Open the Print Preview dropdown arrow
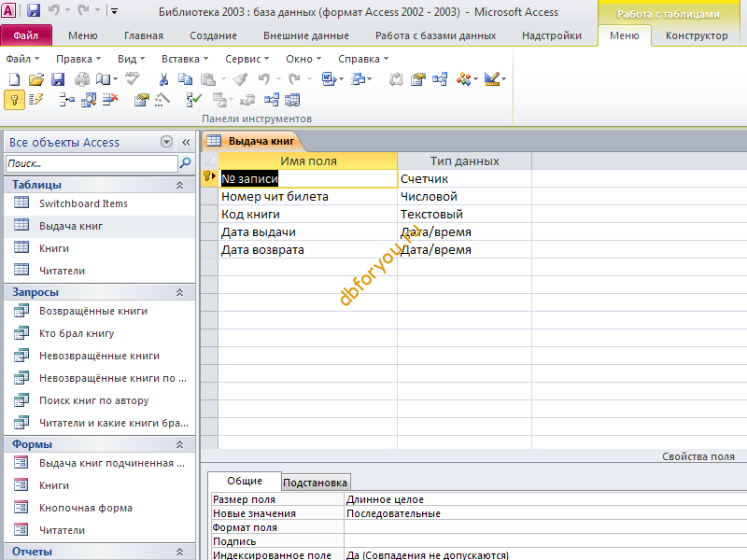Screen dimensions: 747x560 (x=115, y=79)
